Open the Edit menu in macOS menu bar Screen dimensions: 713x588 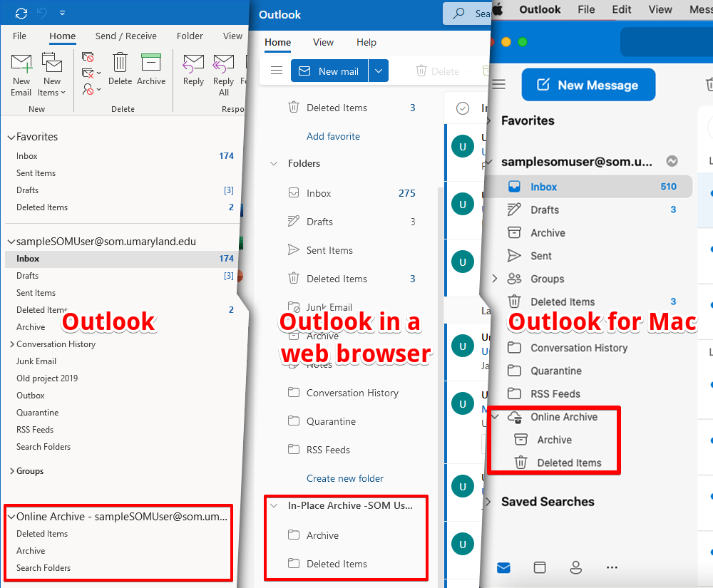[622, 9]
